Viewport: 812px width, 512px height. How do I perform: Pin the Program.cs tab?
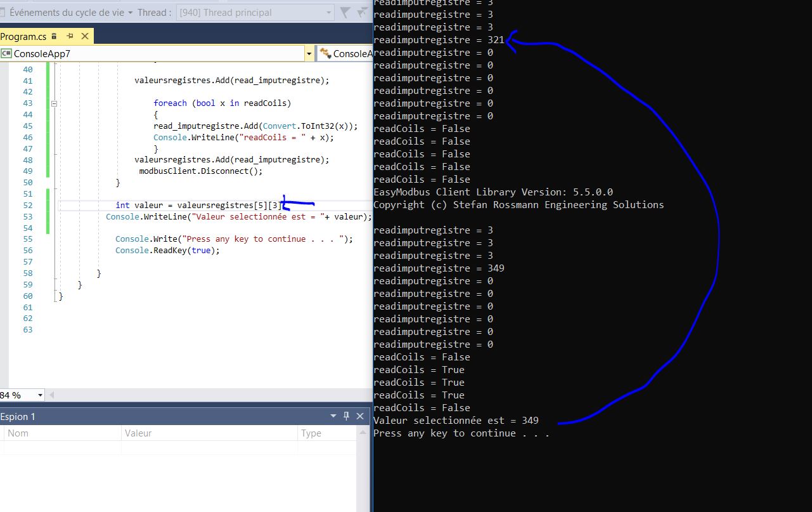pyautogui.click(x=70, y=37)
